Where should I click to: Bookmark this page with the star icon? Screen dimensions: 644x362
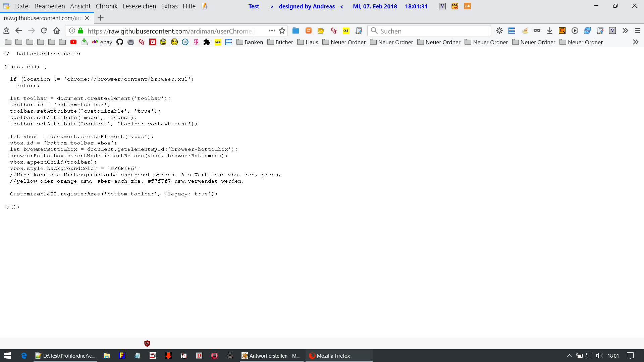(282, 31)
